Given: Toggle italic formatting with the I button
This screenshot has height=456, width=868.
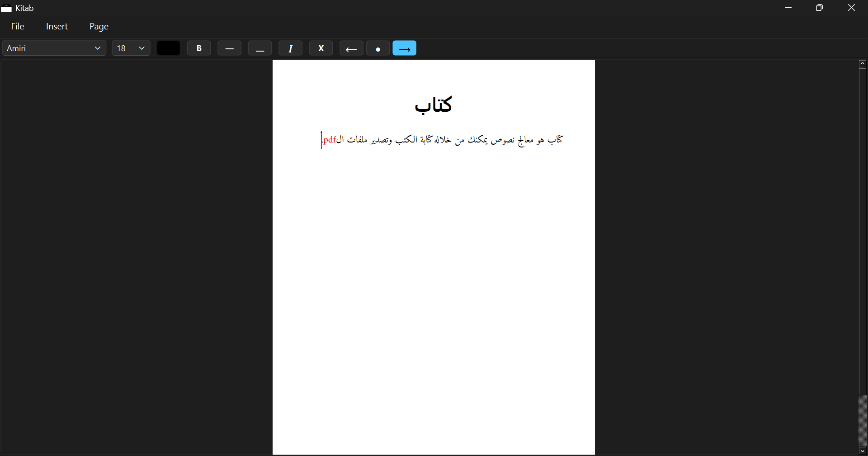Looking at the screenshot, I should click(291, 48).
